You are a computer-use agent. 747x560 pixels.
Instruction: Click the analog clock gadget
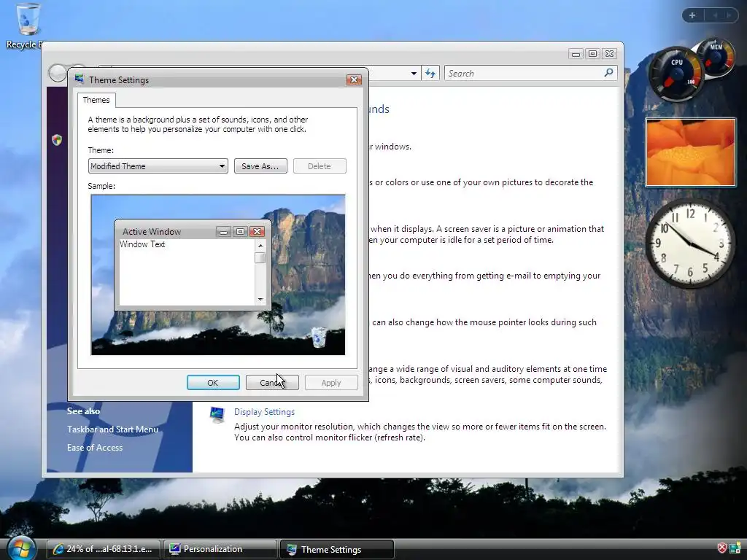click(x=690, y=243)
